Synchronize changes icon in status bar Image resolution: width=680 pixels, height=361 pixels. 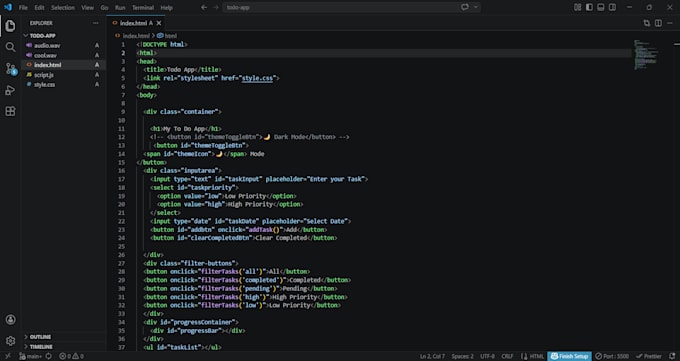click(49, 356)
